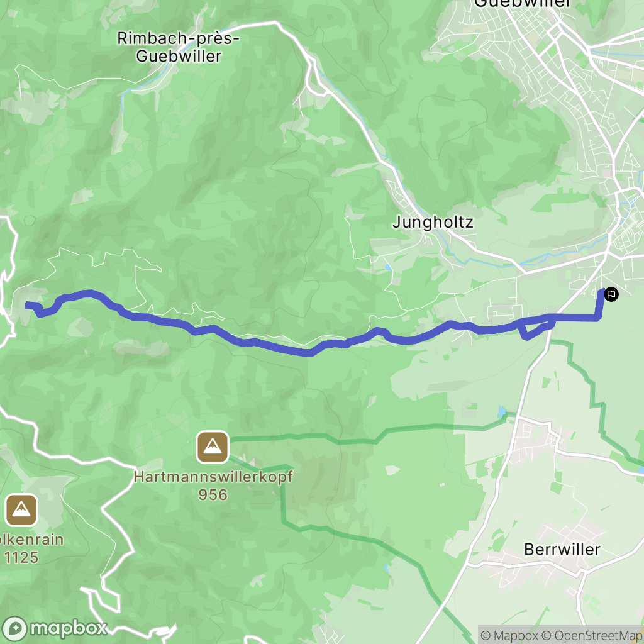Image resolution: width=644 pixels, height=644 pixels.
Task: Click the blue route's lowest midpoint bend
Action: [x=307, y=352]
